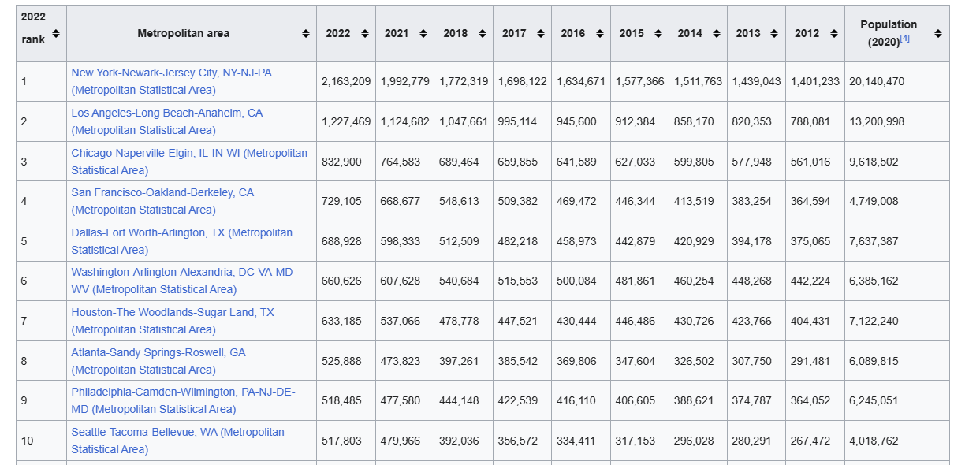Screen dimensions: 980x465
Task: Sort by Metropolitan area column arrows
Action: (305, 34)
